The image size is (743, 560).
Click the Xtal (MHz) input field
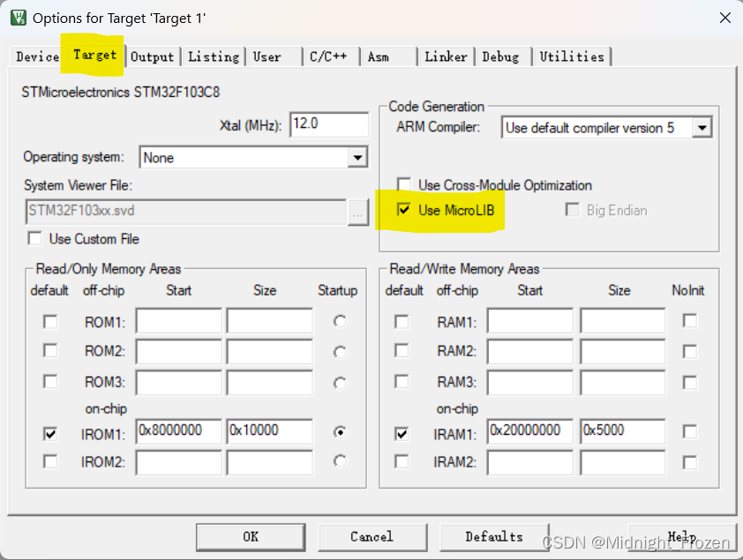pos(329,124)
